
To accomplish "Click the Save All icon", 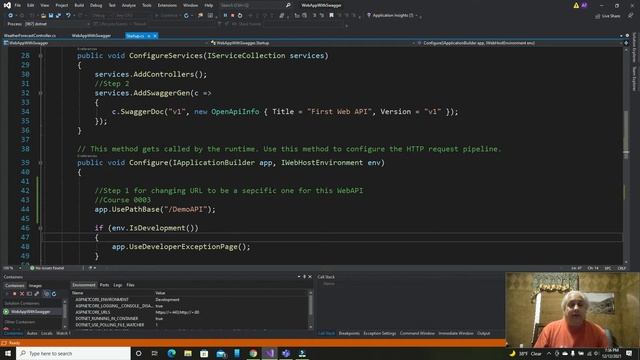I will [x=58, y=16].
